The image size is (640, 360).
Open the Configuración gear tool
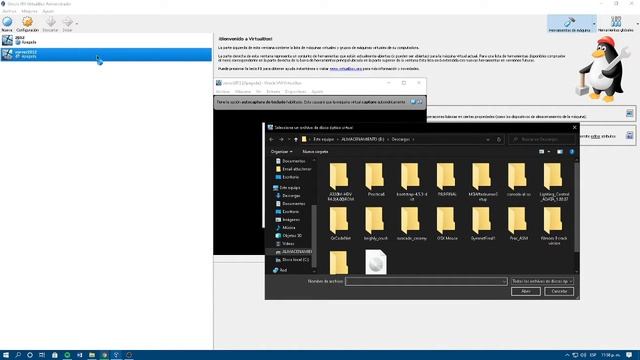[x=27, y=24]
